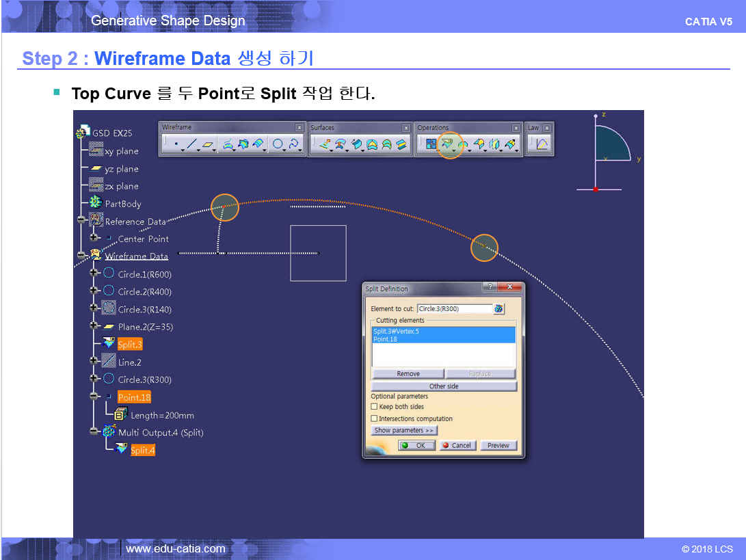Expand the Line.2 tree node
The height and width of the screenshot is (560, 746).
(x=94, y=361)
